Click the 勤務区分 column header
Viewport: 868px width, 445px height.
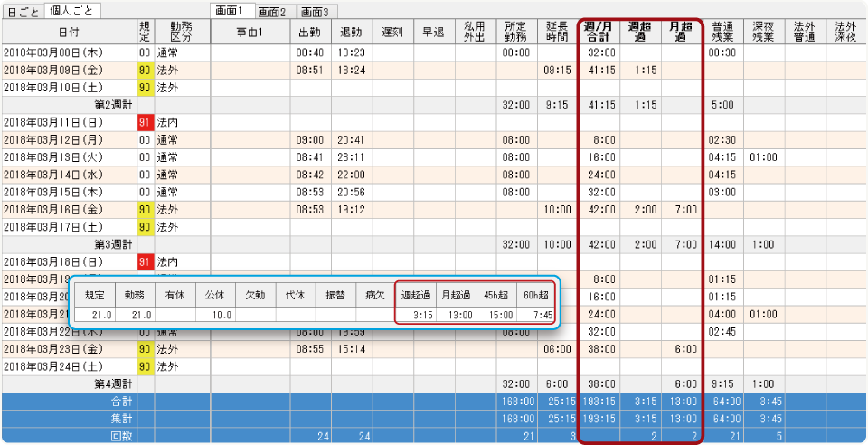(x=183, y=32)
